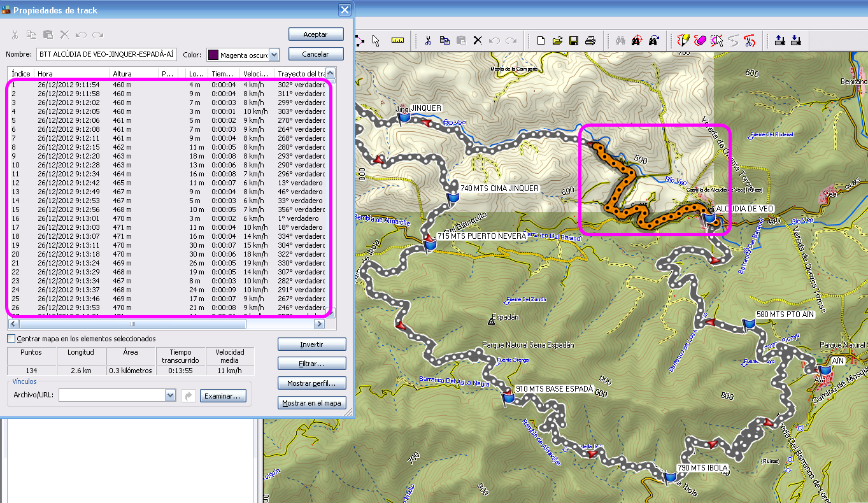
Task: Open the Filtrar dialog
Action: (311, 364)
